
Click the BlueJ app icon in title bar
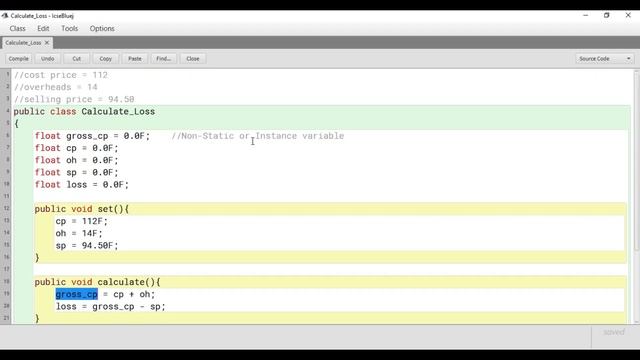point(5,16)
